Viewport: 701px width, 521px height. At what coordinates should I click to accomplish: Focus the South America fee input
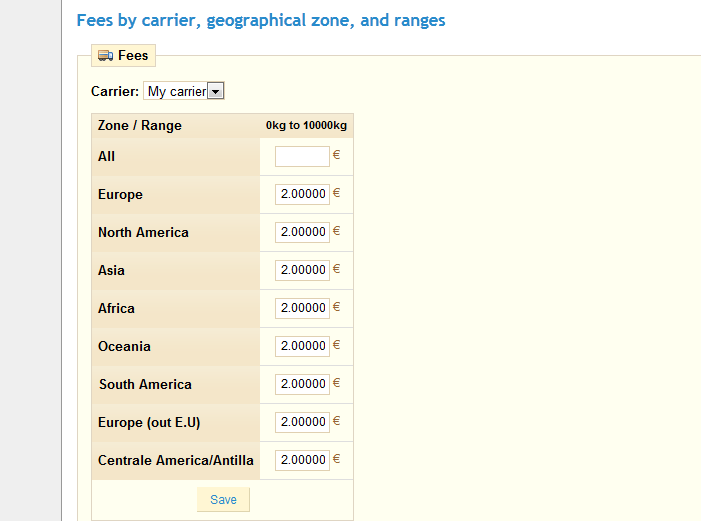click(302, 384)
